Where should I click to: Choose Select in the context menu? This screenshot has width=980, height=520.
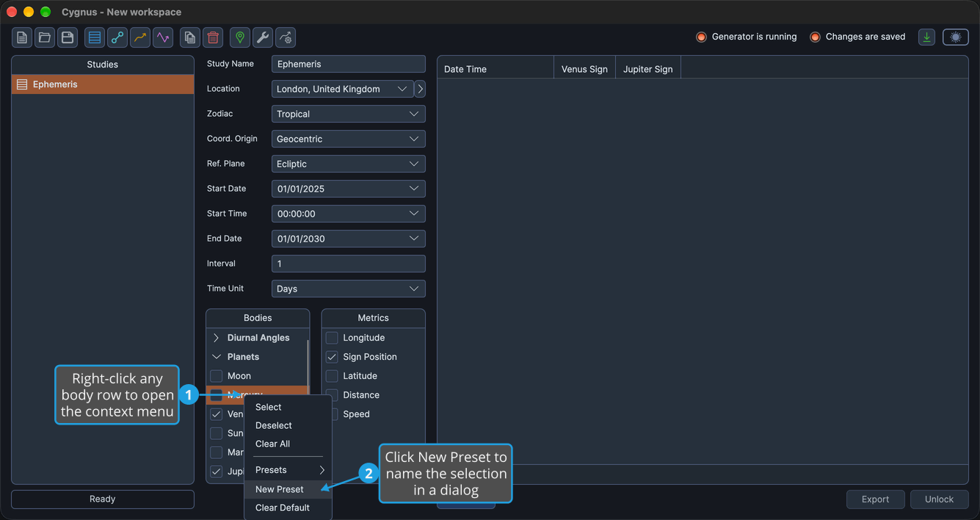[288, 407]
